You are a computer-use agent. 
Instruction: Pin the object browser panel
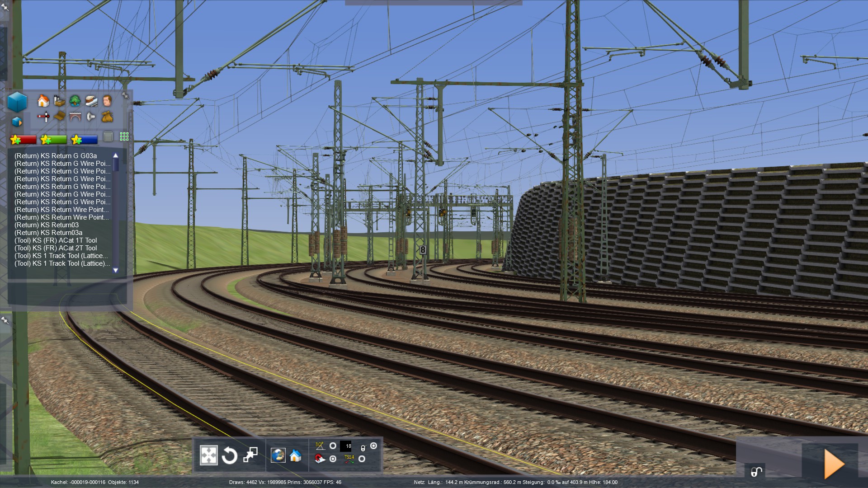coord(126,96)
